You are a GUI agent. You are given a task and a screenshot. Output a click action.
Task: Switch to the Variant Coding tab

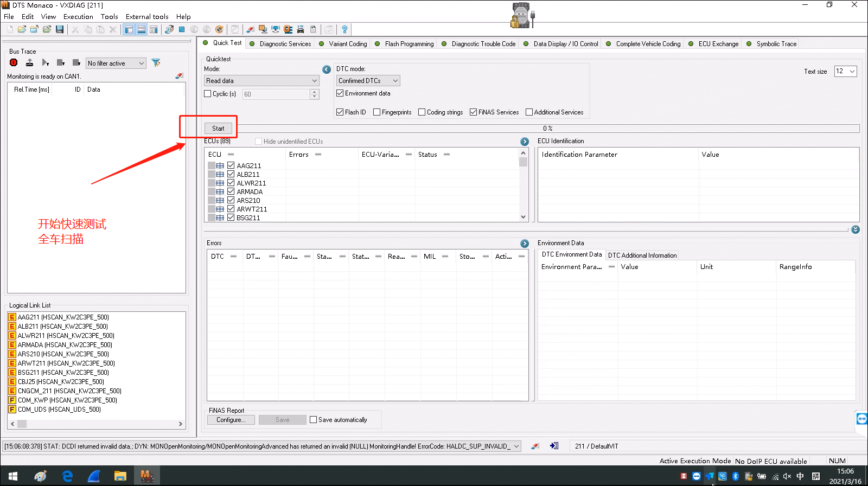343,44
